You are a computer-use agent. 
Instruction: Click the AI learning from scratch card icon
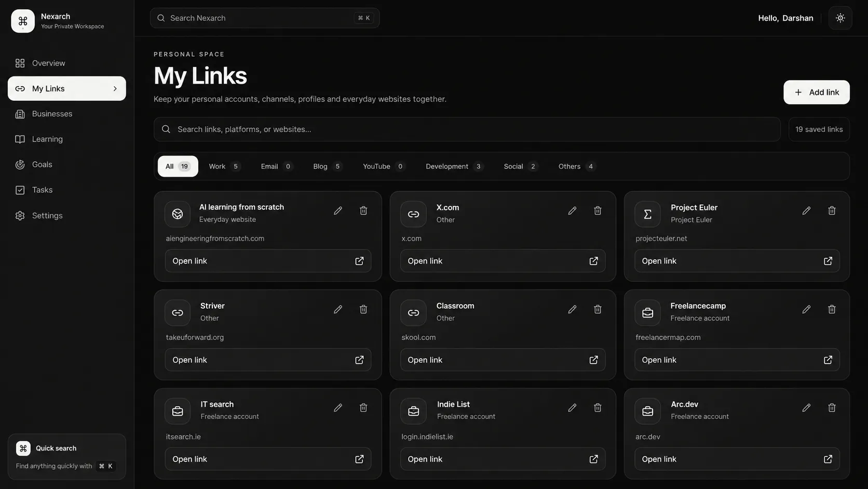[178, 214]
